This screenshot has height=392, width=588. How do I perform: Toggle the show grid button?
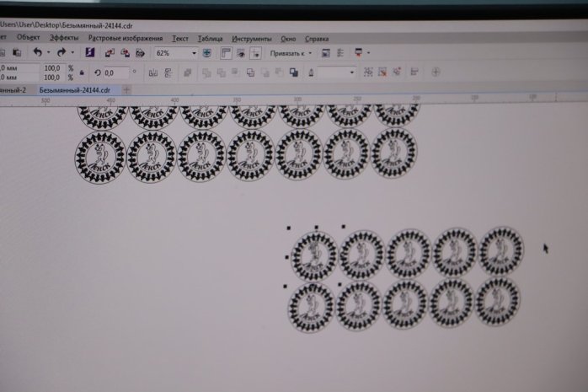point(241,54)
